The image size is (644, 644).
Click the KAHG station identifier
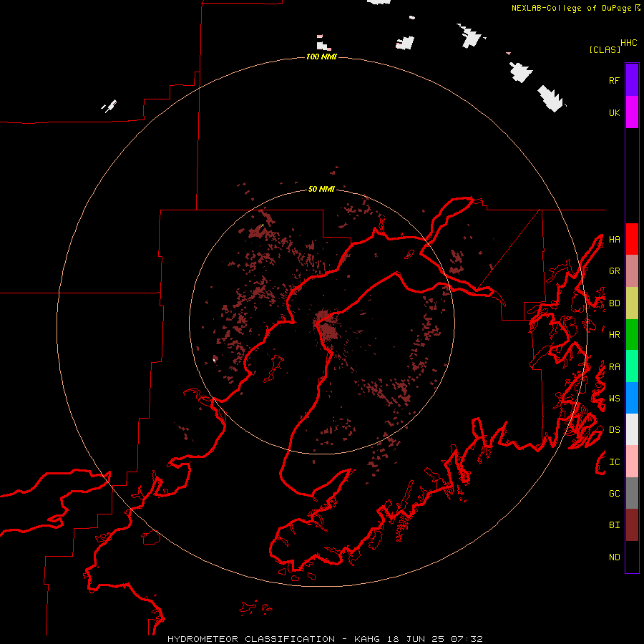367,639
